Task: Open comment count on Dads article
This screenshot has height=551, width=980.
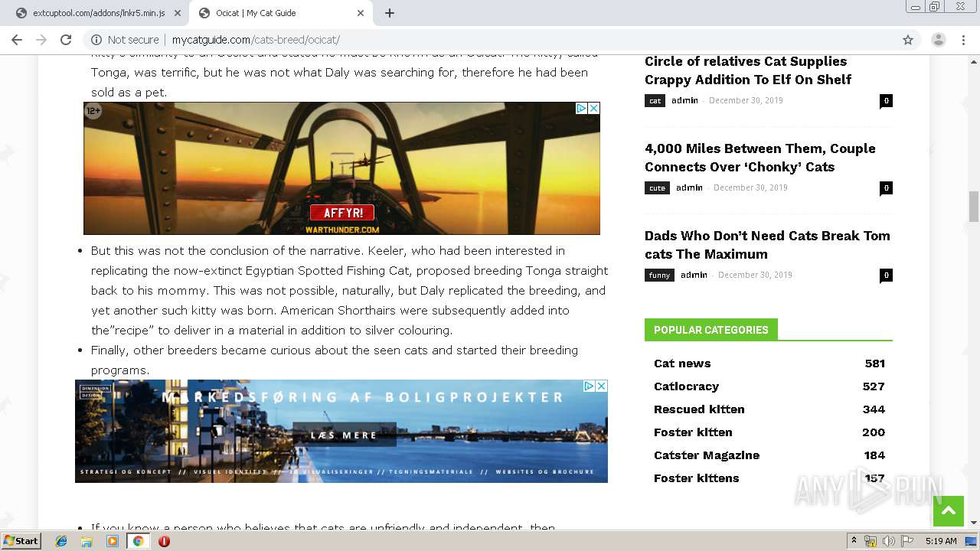Action: pos(886,275)
